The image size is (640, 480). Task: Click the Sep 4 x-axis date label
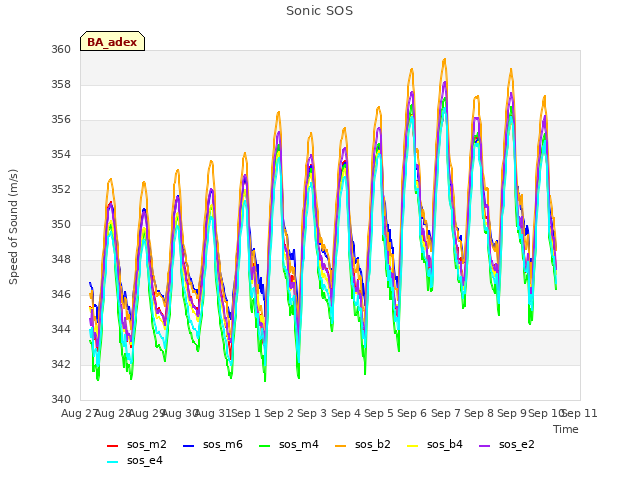point(346,413)
